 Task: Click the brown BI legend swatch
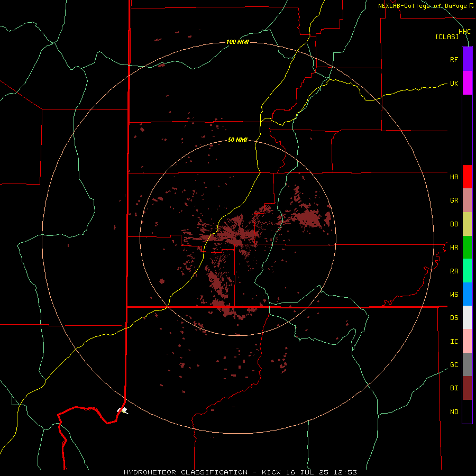[x=467, y=388]
